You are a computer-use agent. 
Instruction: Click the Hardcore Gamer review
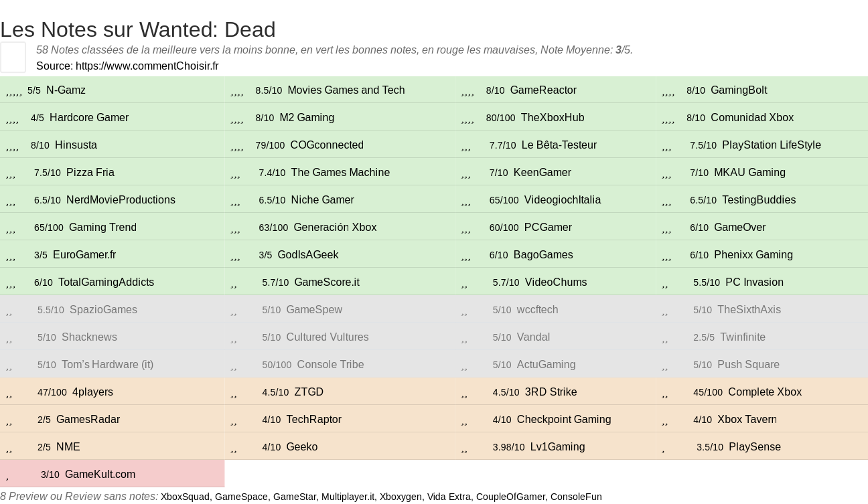[x=89, y=117]
